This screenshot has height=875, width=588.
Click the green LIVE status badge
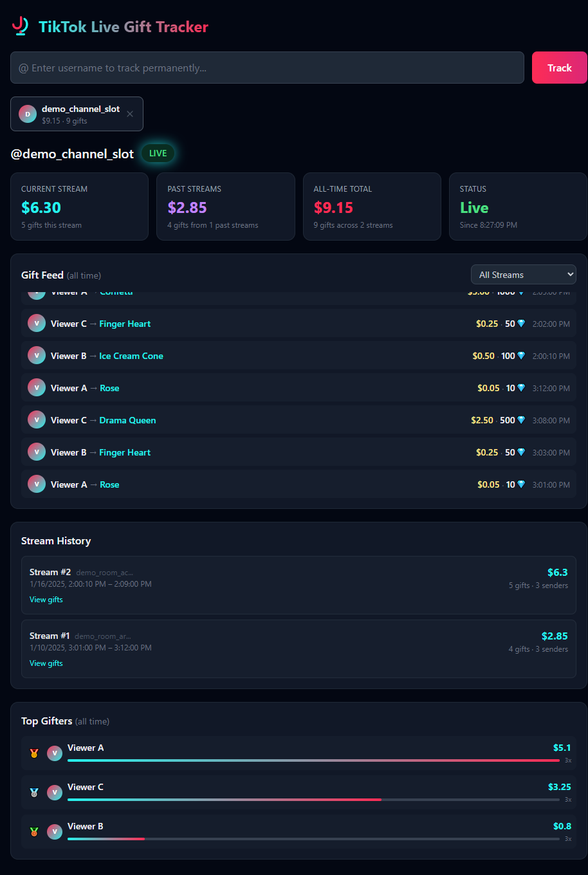pos(158,153)
